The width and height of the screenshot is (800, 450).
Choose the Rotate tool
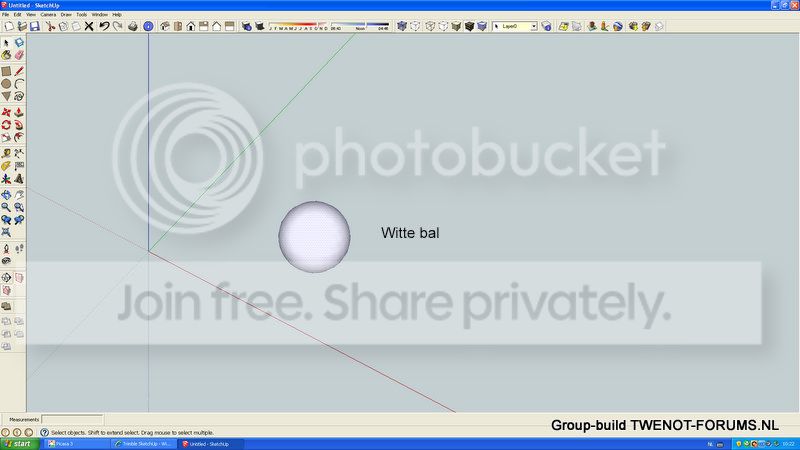click(6, 124)
